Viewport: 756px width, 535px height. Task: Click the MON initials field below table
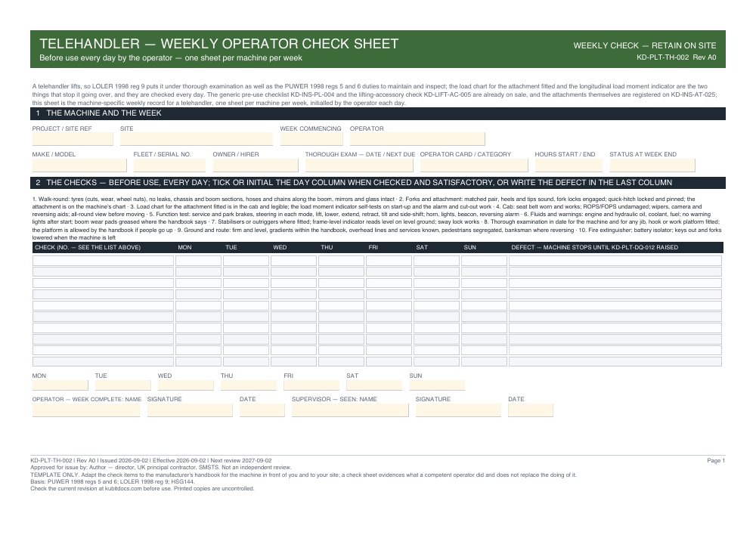60,385
